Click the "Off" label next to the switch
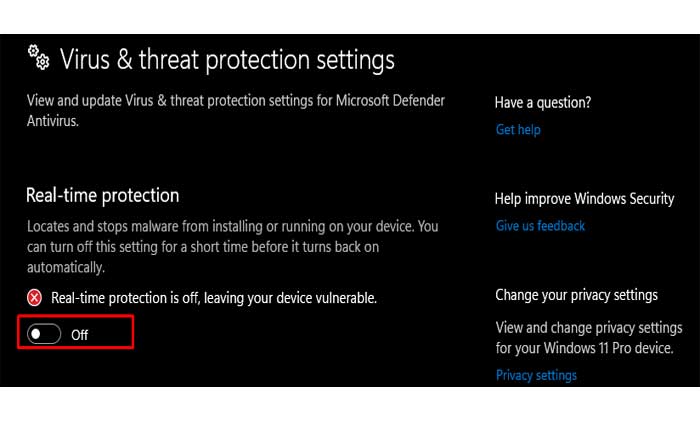The image size is (700, 430). tap(80, 335)
